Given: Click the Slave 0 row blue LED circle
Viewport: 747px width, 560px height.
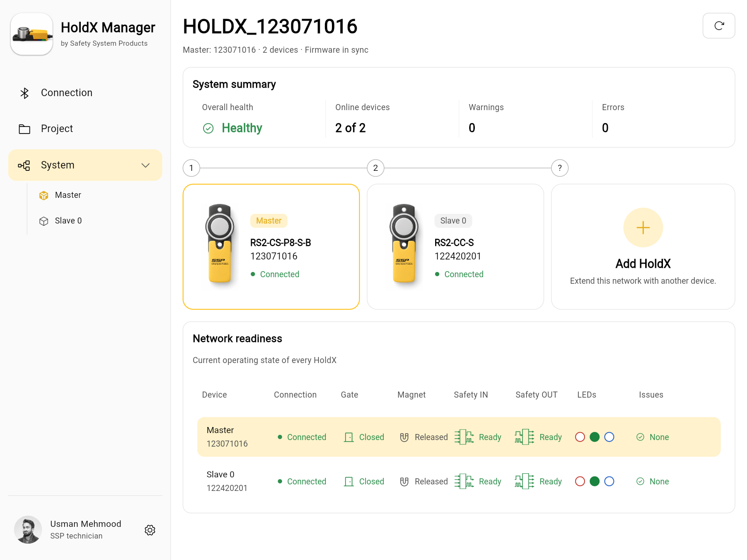Looking at the screenshot, I should coord(609,482).
